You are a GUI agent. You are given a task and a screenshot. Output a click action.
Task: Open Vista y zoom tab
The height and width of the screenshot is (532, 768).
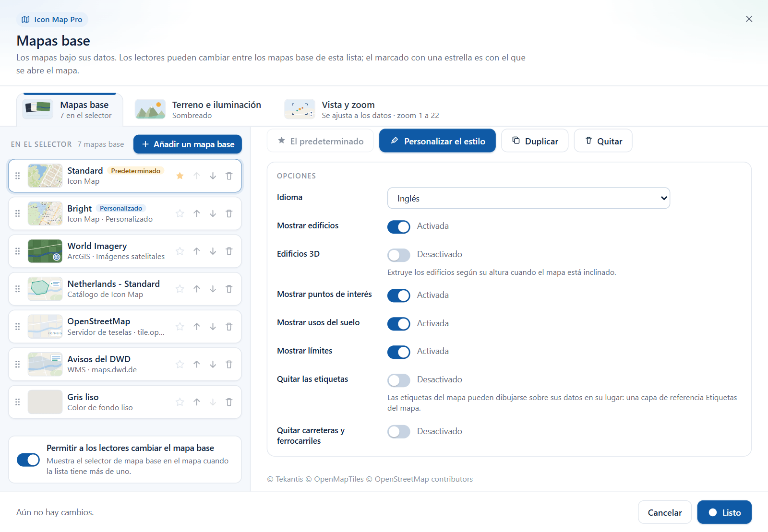(x=362, y=109)
